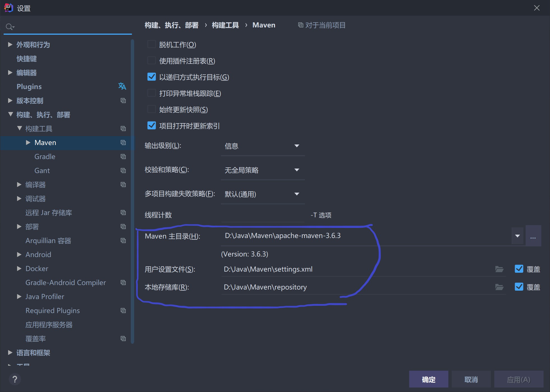Expand the Java Profiler node
Screen dimensions: 550x392
click(x=19, y=297)
